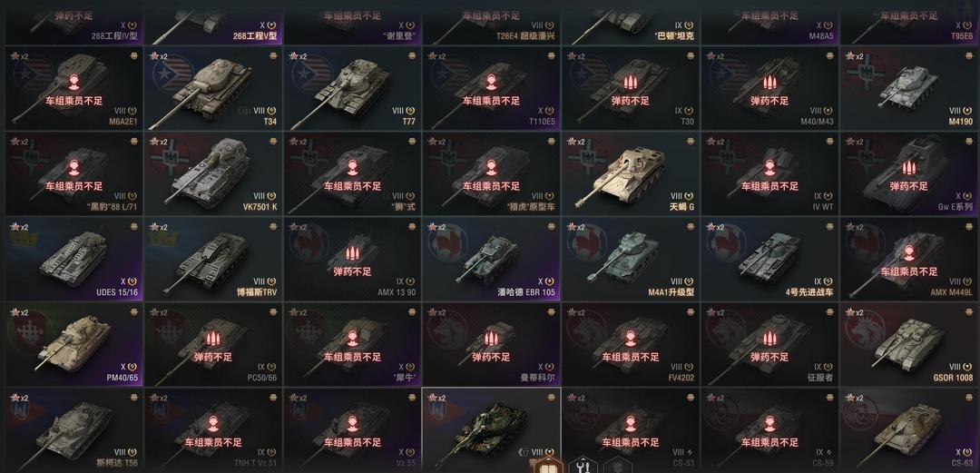Click the gold badge in T77's top-right corner

pos(413,55)
